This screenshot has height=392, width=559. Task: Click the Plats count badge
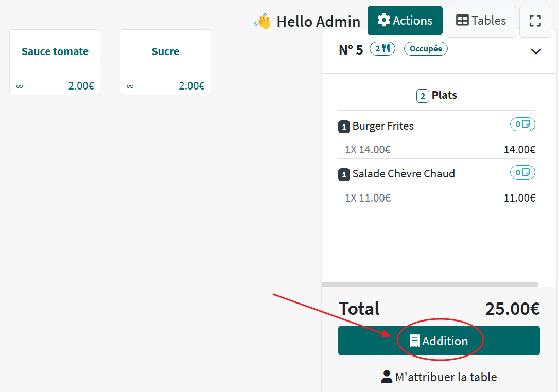click(x=423, y=96)
